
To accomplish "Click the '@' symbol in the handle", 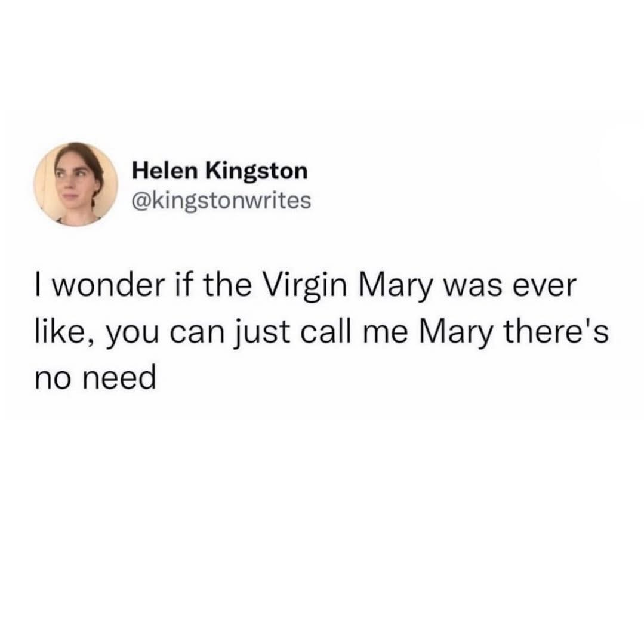I will (x=140, y=201).
